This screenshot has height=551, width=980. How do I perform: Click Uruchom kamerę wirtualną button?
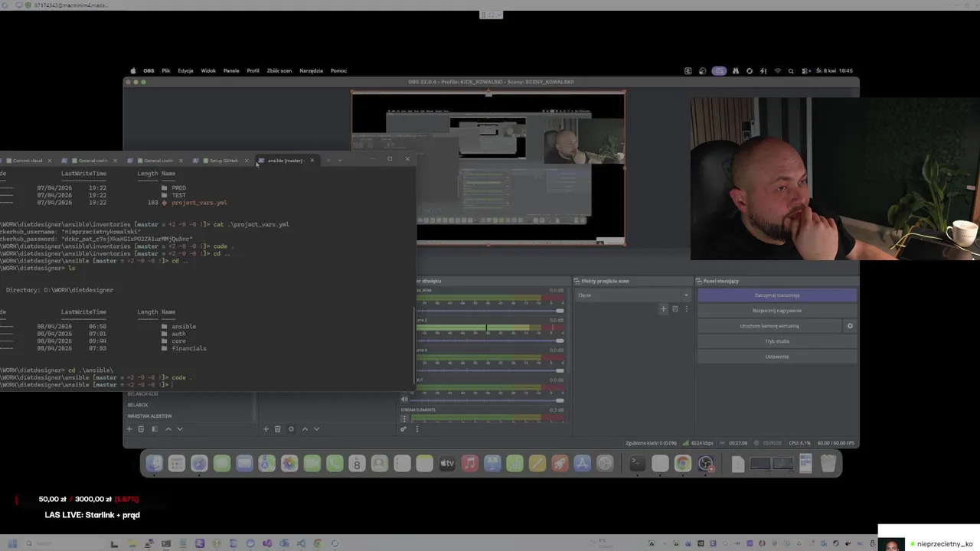click(x=769, y=326)
